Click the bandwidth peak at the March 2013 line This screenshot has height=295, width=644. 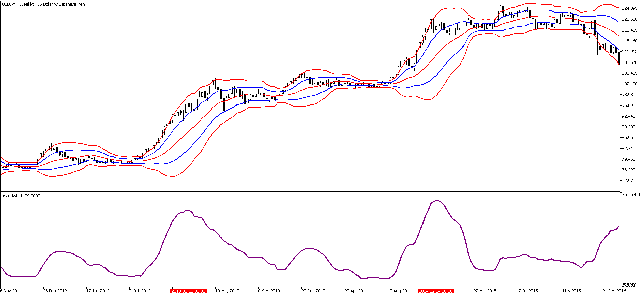189,210
